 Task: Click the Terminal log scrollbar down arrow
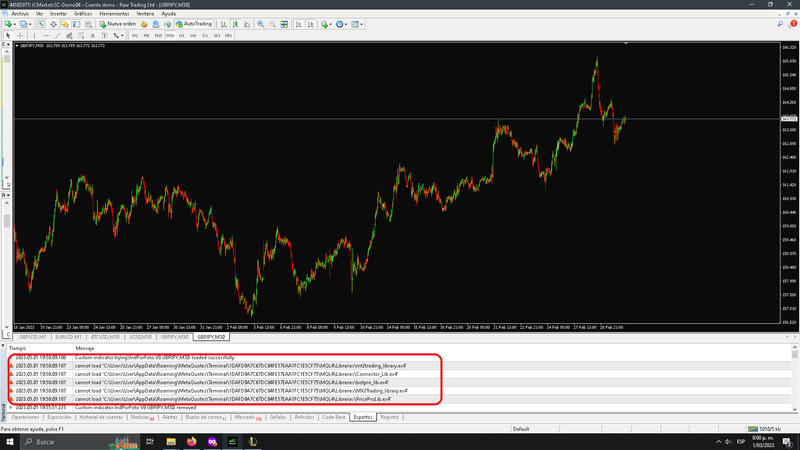[x=794, y=409]
